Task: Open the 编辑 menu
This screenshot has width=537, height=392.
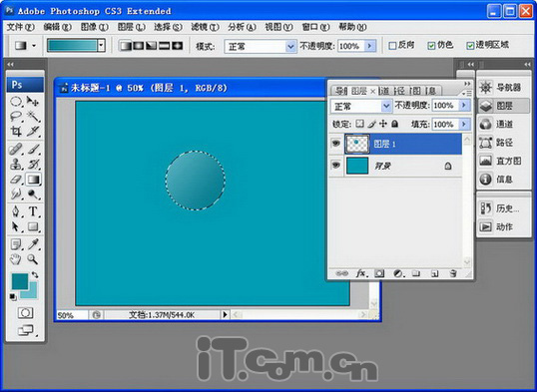Action: point(57,27)
